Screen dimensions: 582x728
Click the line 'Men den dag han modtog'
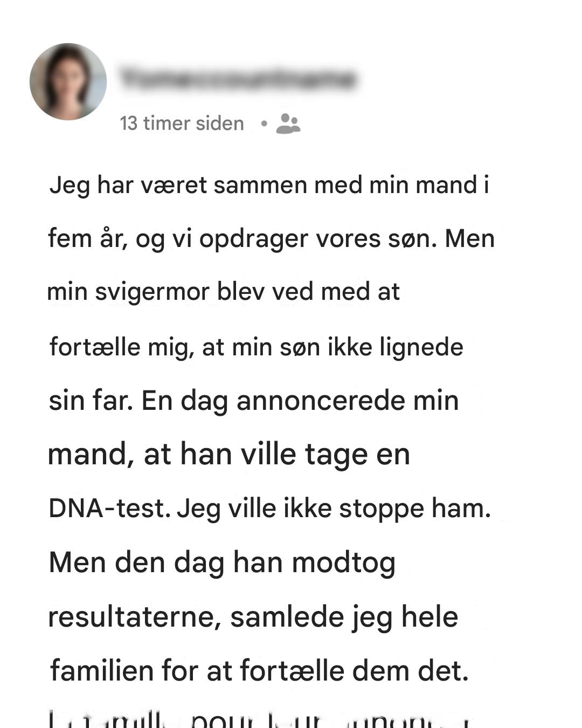point(222,563)
